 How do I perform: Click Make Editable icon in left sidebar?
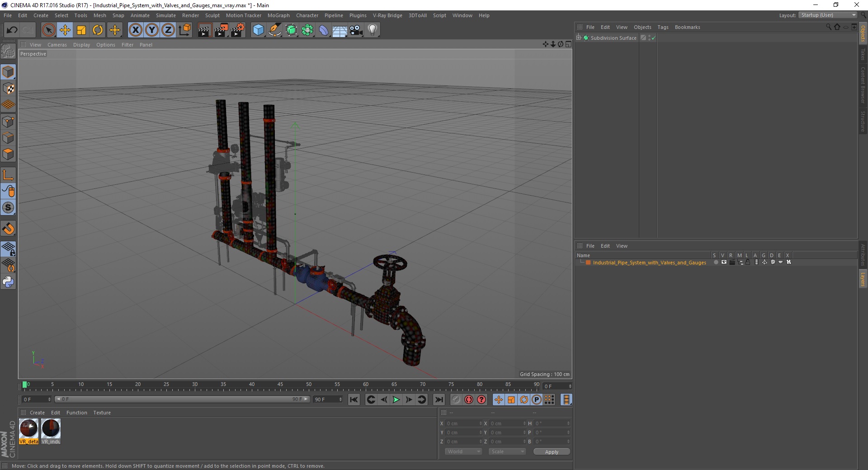(x=8, y=52)
